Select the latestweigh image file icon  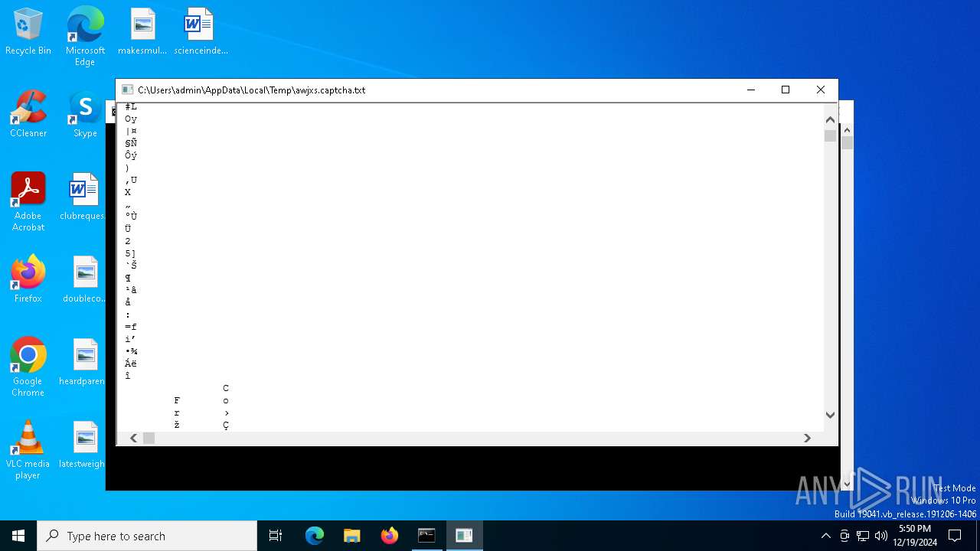[83, 445]
